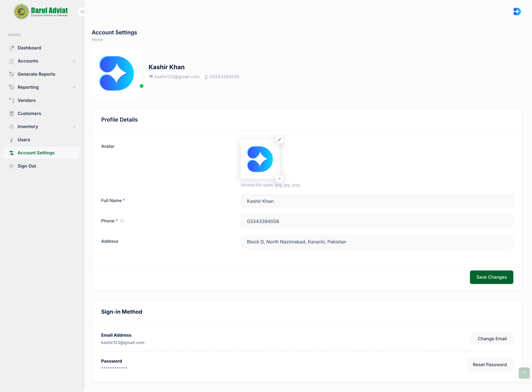Focus the Full Name input field
Image resolution: width=532 pixels, height=392 pixels.
pos(377,201)
